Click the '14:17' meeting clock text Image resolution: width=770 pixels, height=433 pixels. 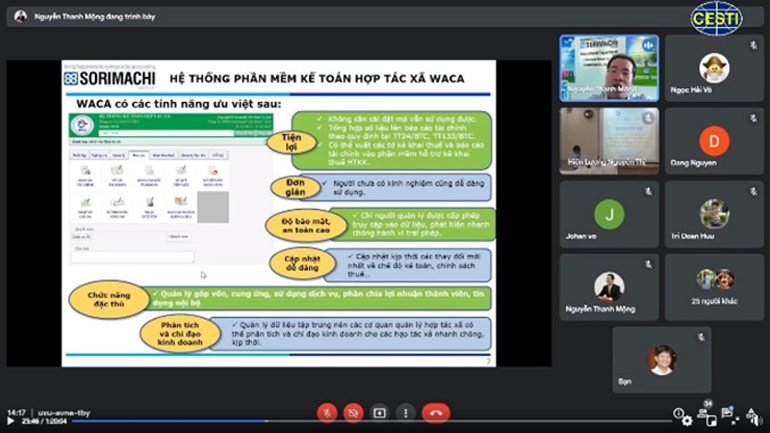coord(16,413)
